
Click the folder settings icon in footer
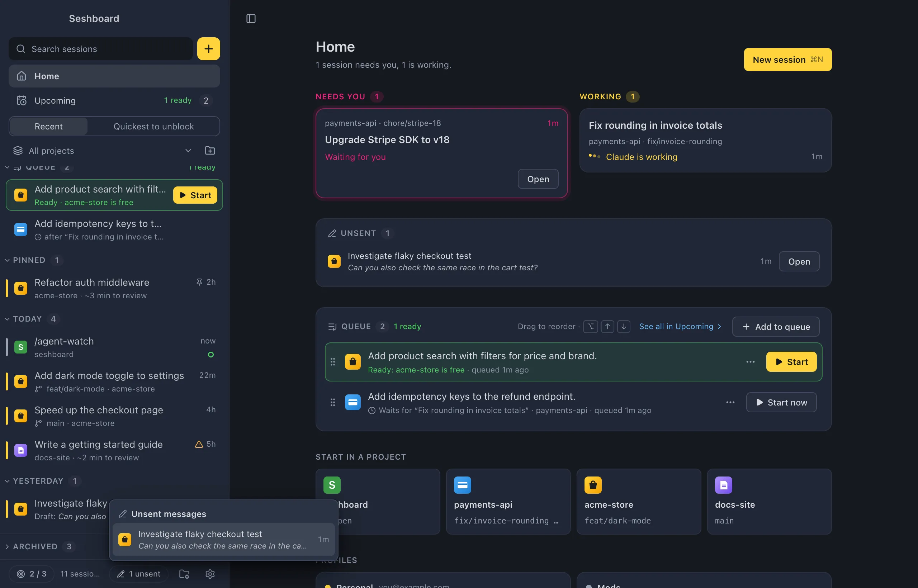coord(184,574)
